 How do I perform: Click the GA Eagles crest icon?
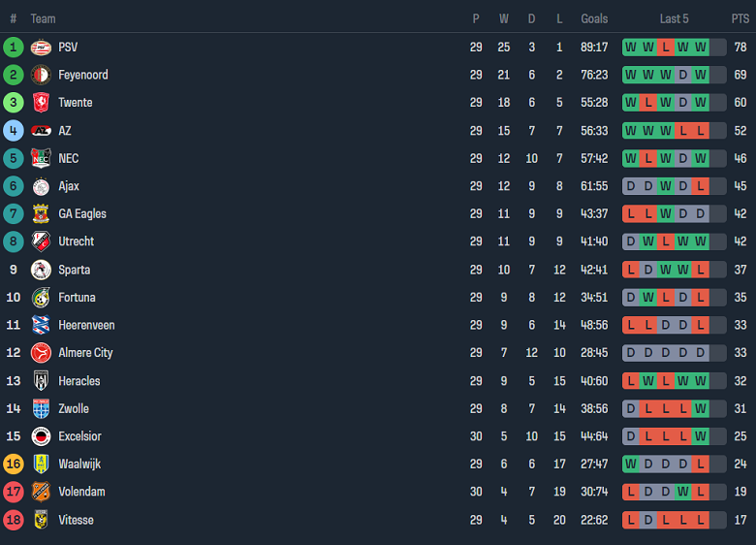tap(41, 214)
